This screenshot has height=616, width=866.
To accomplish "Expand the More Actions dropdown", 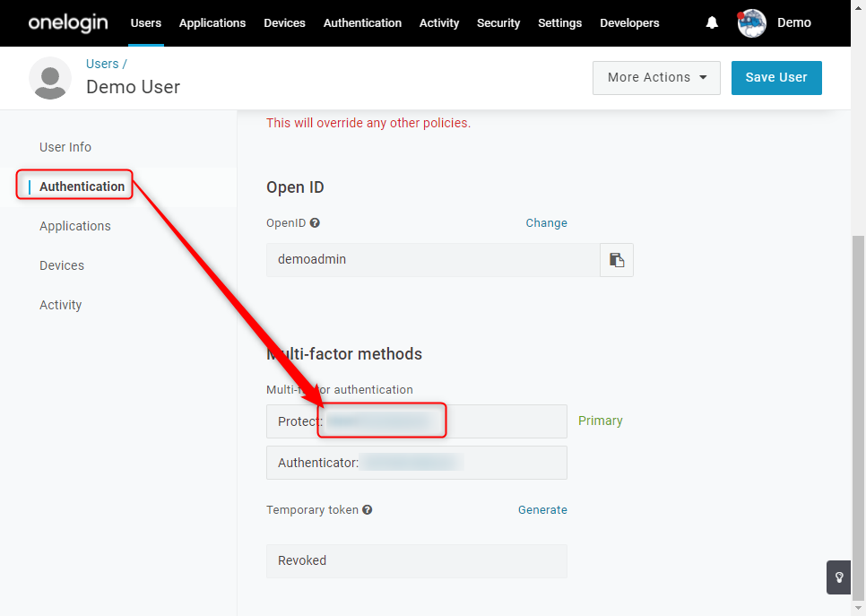I will 656,77.
